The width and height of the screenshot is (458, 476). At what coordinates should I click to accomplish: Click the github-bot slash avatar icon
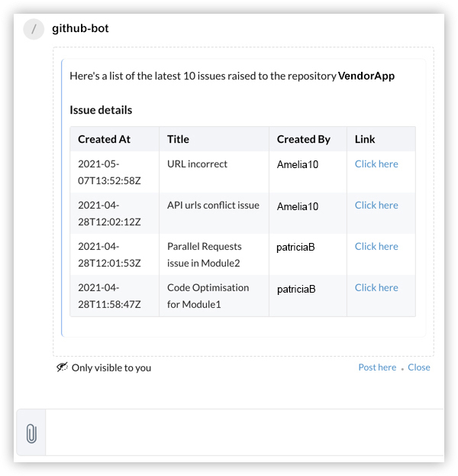coord(34,29)
